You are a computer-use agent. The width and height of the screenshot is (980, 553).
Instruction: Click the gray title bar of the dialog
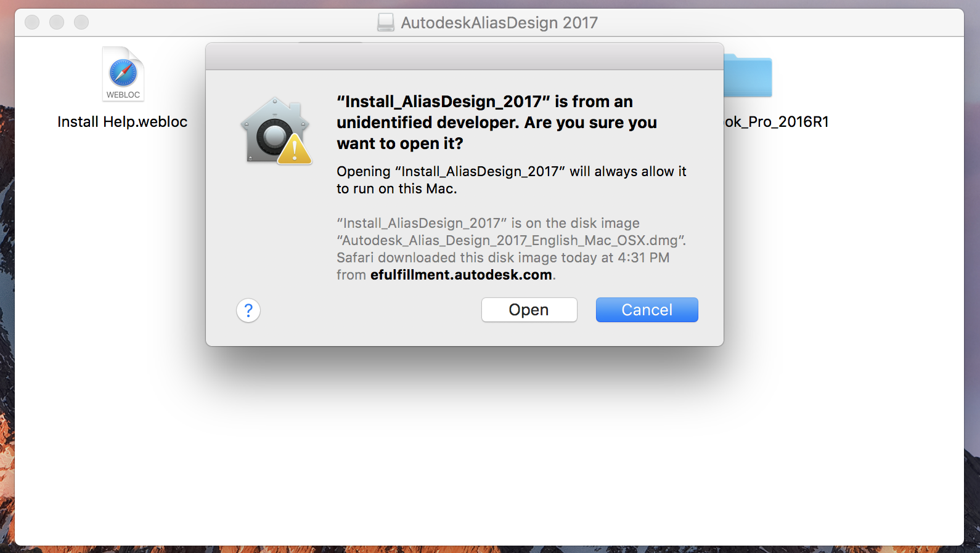pos(465,57)
